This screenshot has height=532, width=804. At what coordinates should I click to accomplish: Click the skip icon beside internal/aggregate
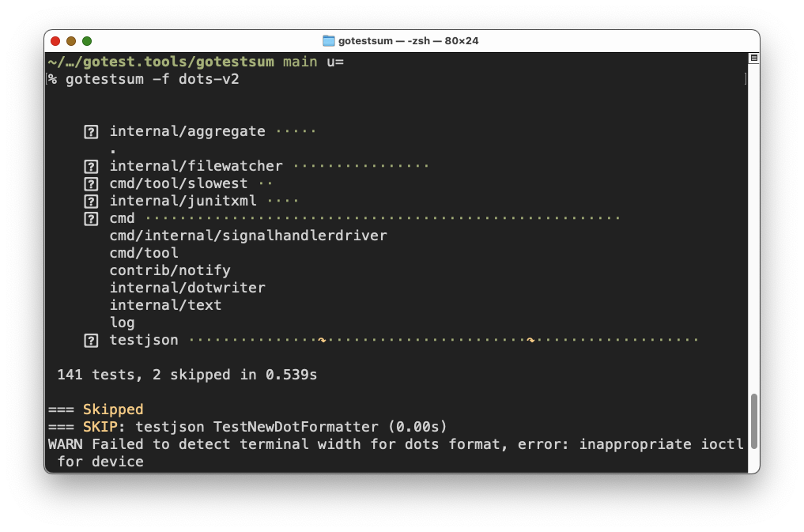91,131
